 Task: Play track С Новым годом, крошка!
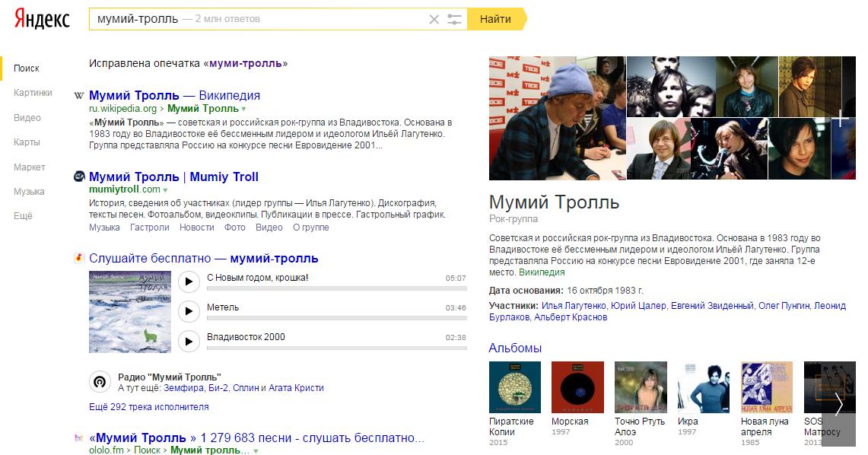point(189,282)
